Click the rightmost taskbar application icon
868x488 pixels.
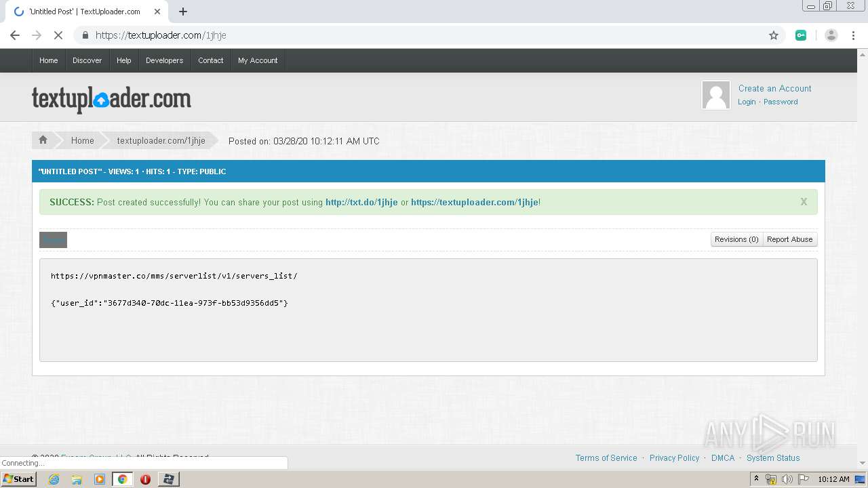pyautogui.click(x=168, y=479)
